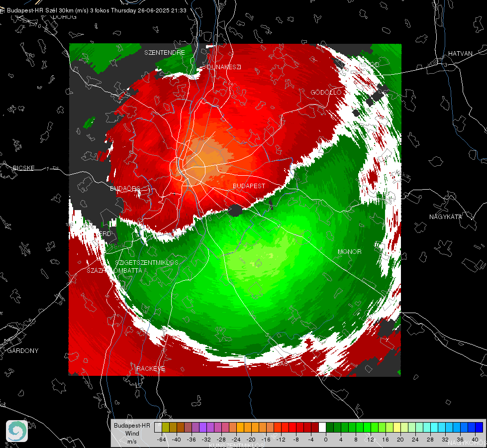Click the '28' legend scale value
Screen dimensions: 487x448
coord(430,440)
